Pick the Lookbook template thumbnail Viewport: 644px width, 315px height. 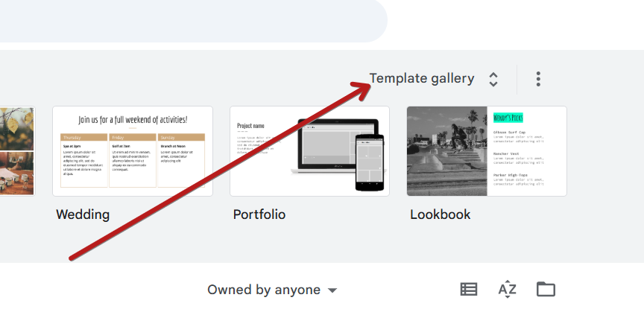click(486, 151)
